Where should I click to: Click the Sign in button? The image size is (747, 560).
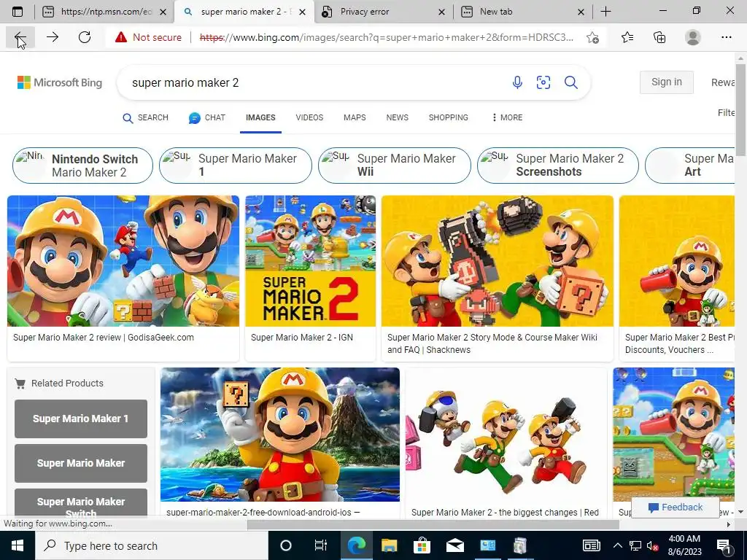coord(666,82)
